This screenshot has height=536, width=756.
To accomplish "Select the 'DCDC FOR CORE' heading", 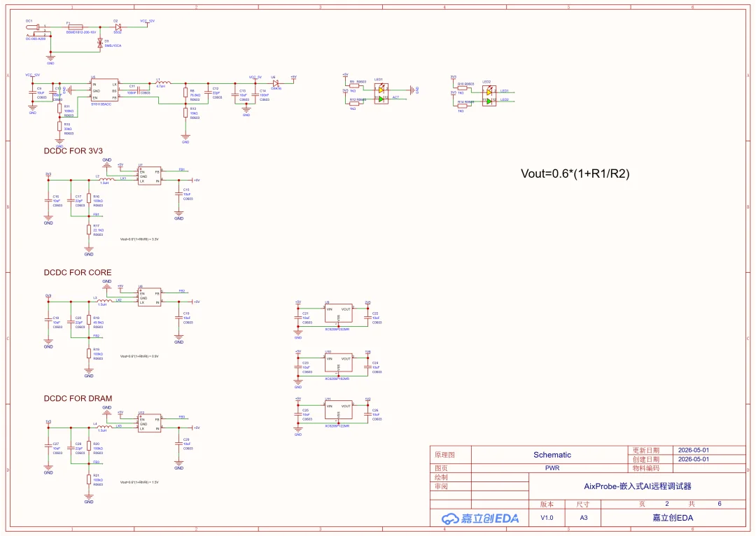I will coord(78,272).
